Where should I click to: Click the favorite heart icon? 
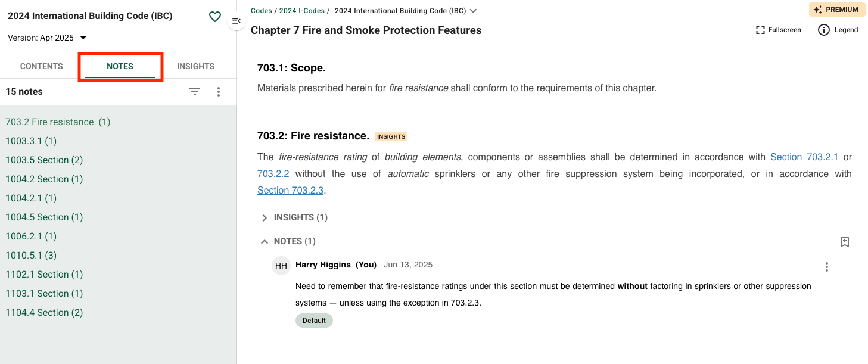pyautogui.click(x=215, y=17)
